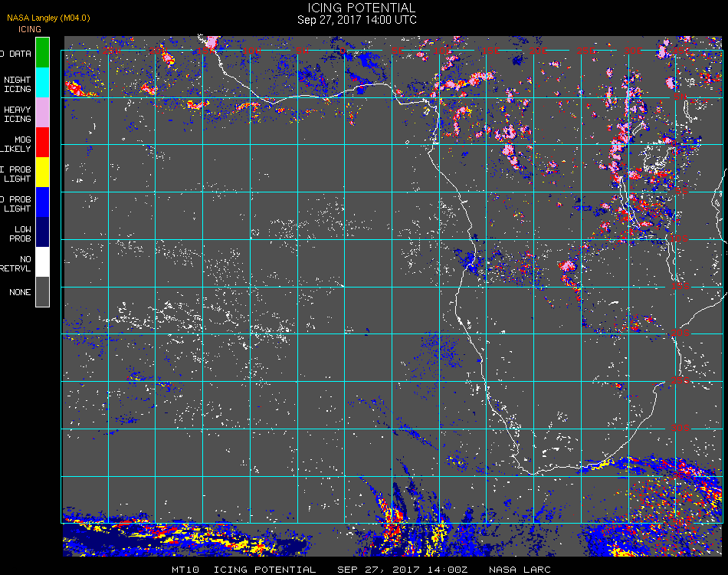Click the cyan NIGHT ICING legend swatch

point(42,82)
